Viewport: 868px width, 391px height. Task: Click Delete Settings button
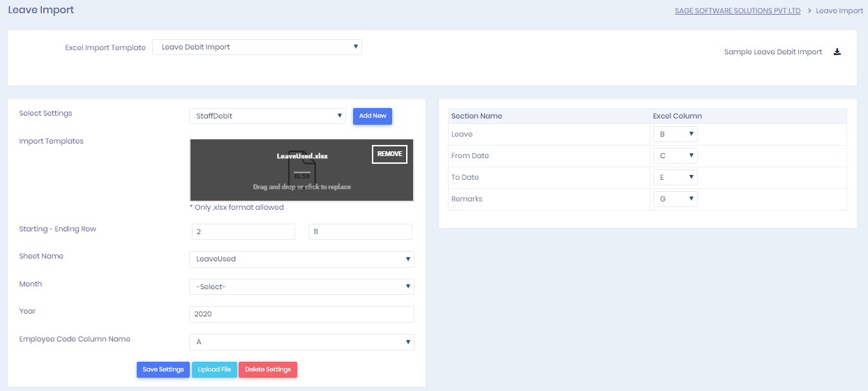(268, 369)
